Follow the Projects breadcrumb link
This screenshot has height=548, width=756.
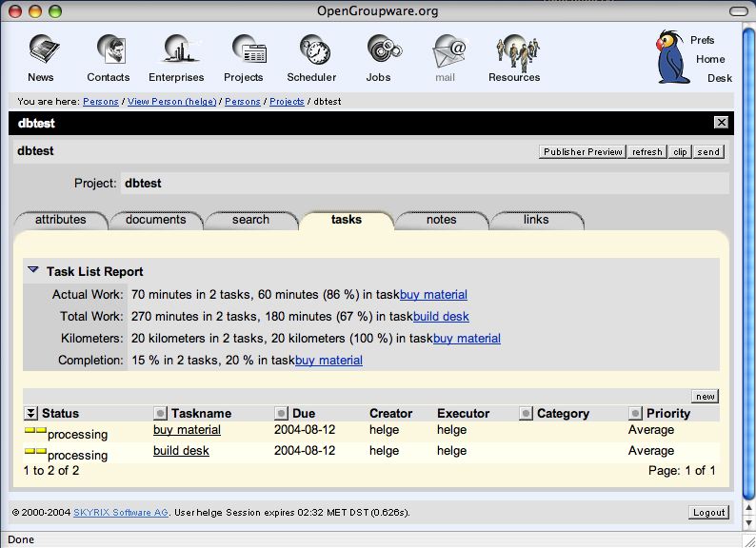click(x=287, y=102)
